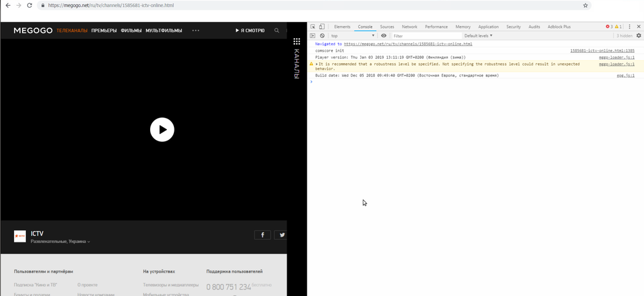The height and width of the screenshot is (296, 644).
Task: Click the Build date log entry
Action: coord(407,75)
